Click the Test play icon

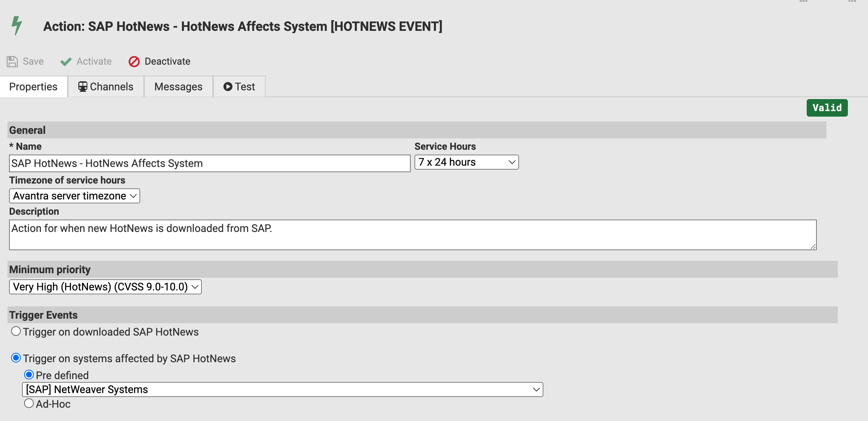click(x=228, y=86)
